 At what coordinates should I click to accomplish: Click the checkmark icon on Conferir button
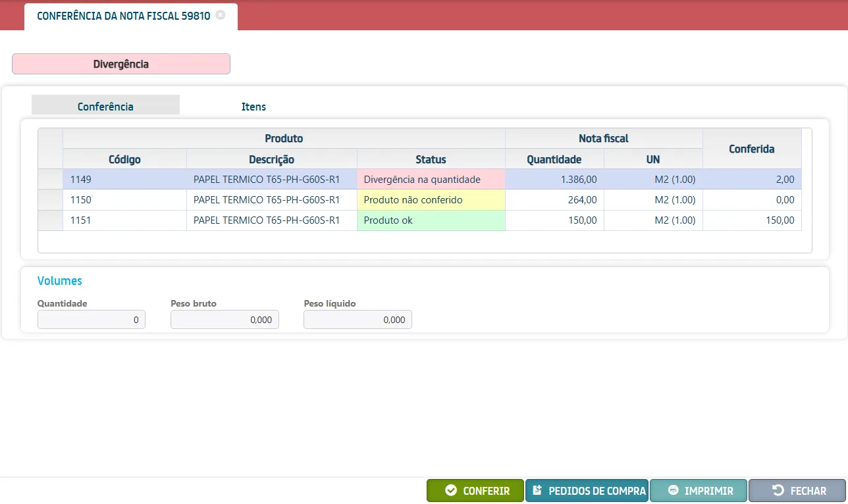(451, 491)
